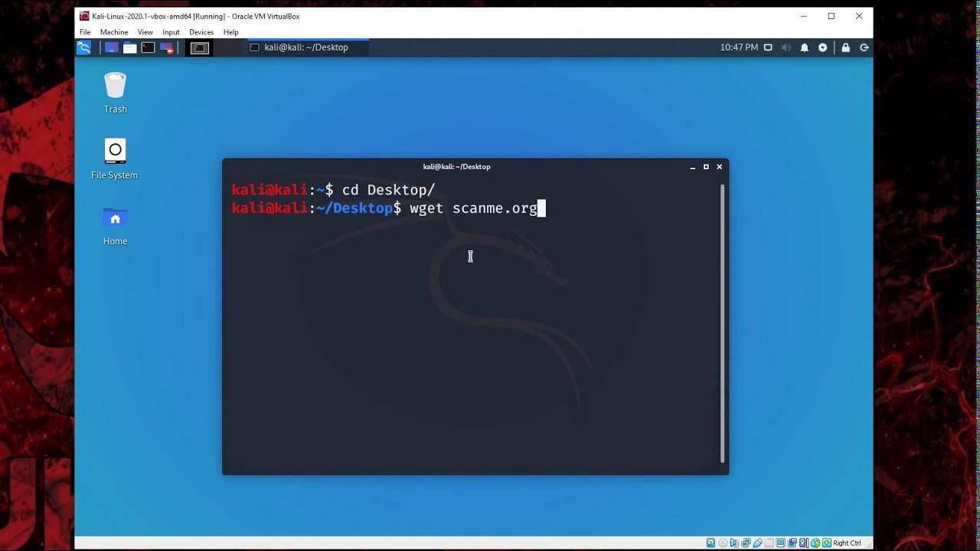Click the keyboard capture green arrow icon
Image resolution: width=980 pixels, height=551 pixels.
coord(827,543)
